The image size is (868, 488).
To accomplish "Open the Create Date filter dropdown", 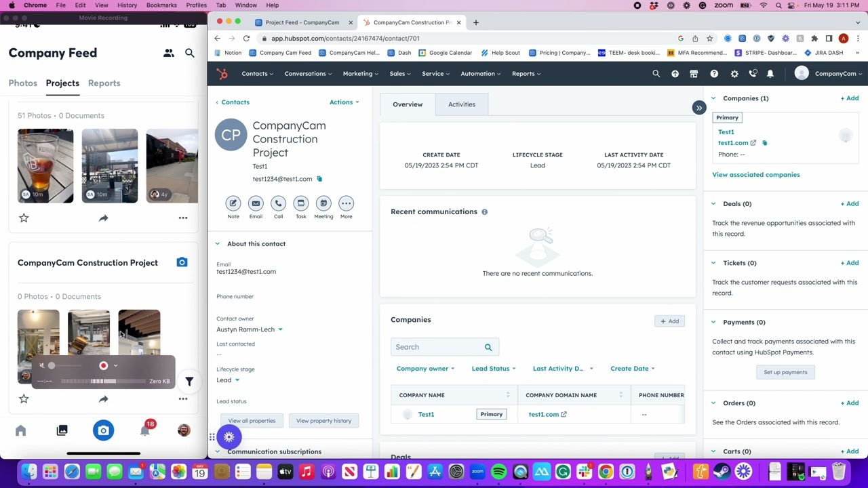I will click(632, 369).
